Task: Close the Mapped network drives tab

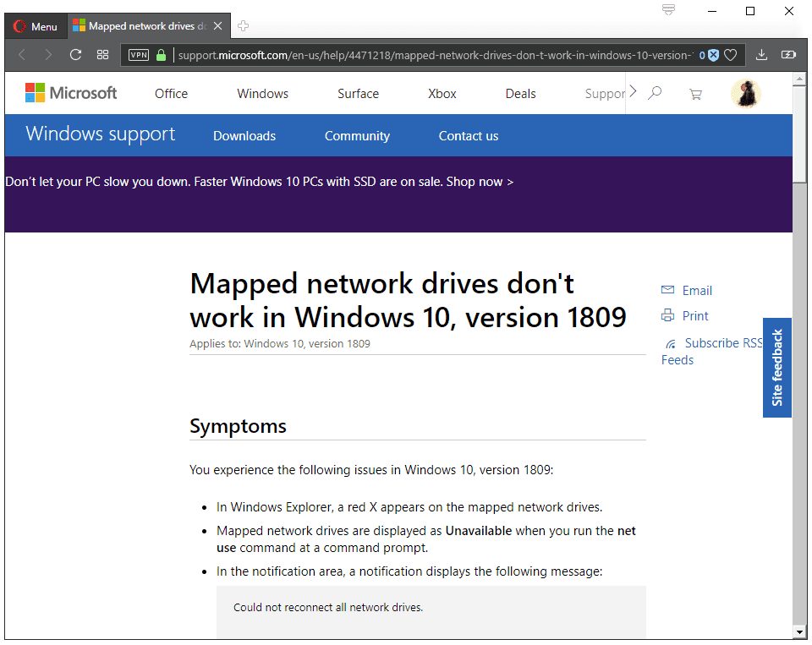Action: click(x=218, y=26)
